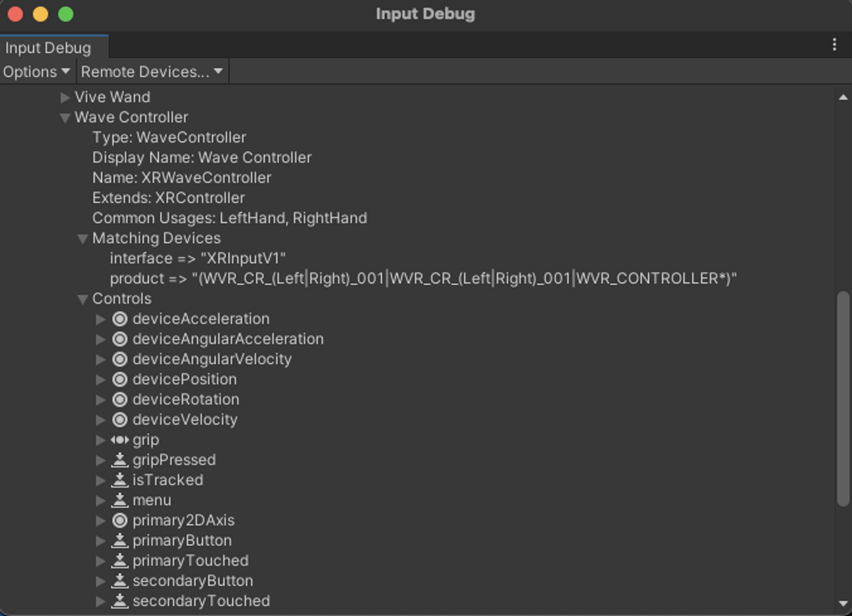Click the menu control button icon
852x616 pixels.
click(119, 500)
